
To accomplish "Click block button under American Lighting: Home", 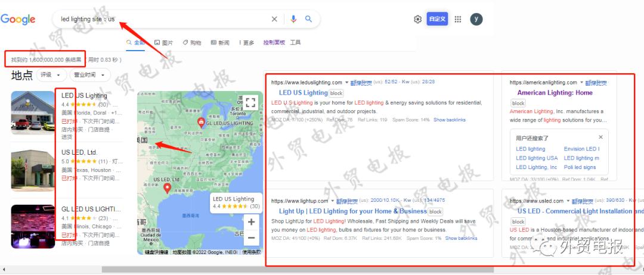I will [518, 104].
